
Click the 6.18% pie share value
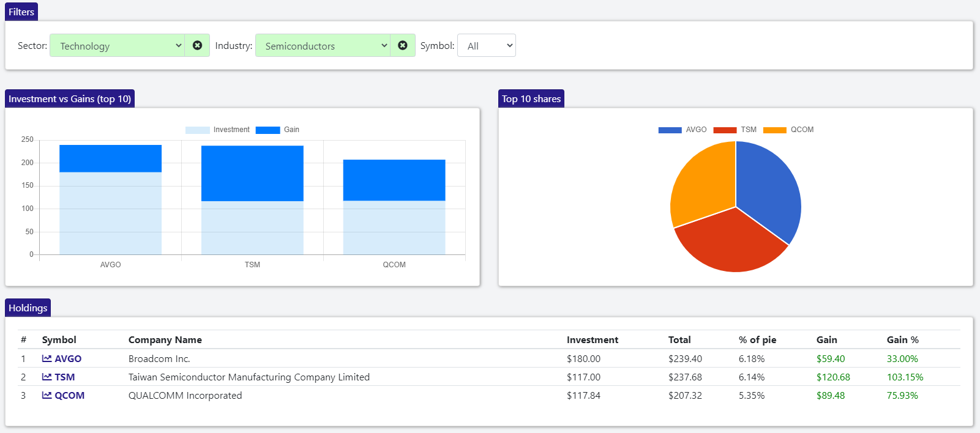752,359
